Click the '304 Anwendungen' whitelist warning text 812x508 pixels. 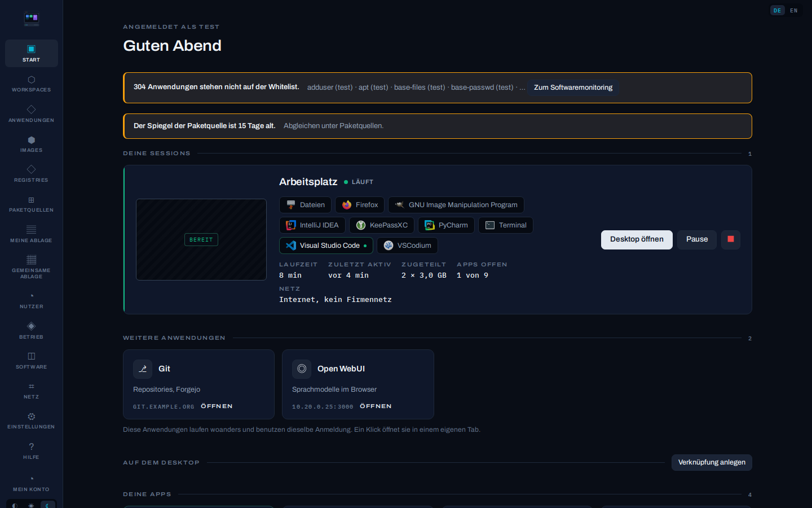tap(217, 87)
